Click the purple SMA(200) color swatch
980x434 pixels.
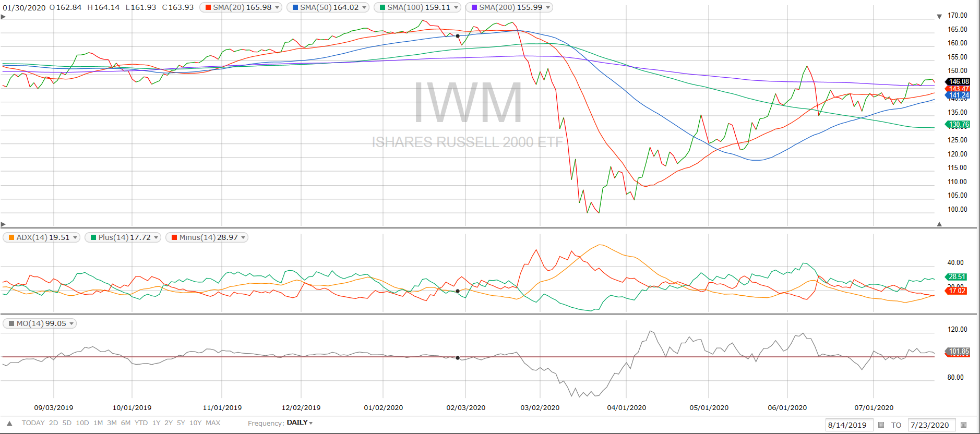click(474, 7)
